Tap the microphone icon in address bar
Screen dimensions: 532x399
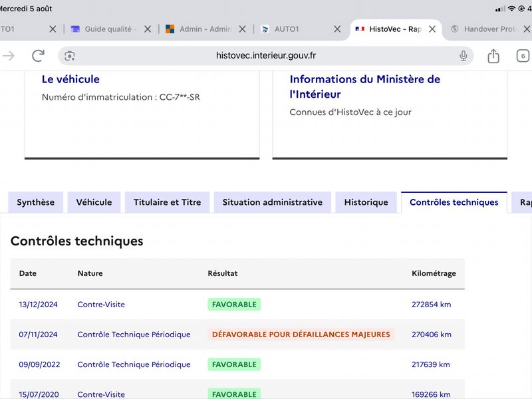click(x=463, y=56)
